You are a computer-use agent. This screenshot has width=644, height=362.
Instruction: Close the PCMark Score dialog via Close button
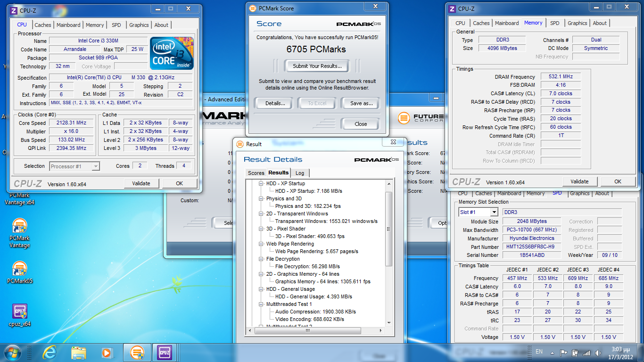click(361, 124)
